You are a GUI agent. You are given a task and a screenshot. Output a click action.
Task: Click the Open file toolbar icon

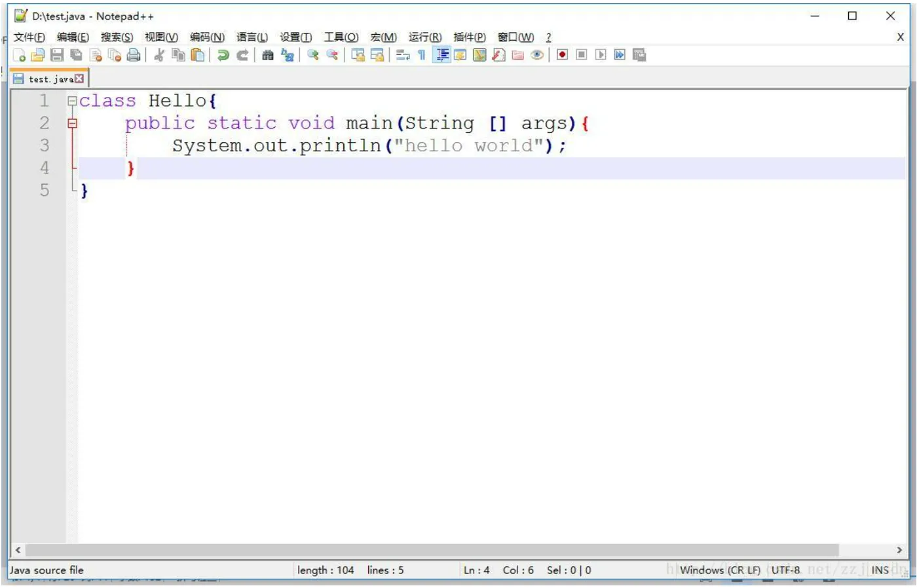pyautogui.click(x=38, y=55)
